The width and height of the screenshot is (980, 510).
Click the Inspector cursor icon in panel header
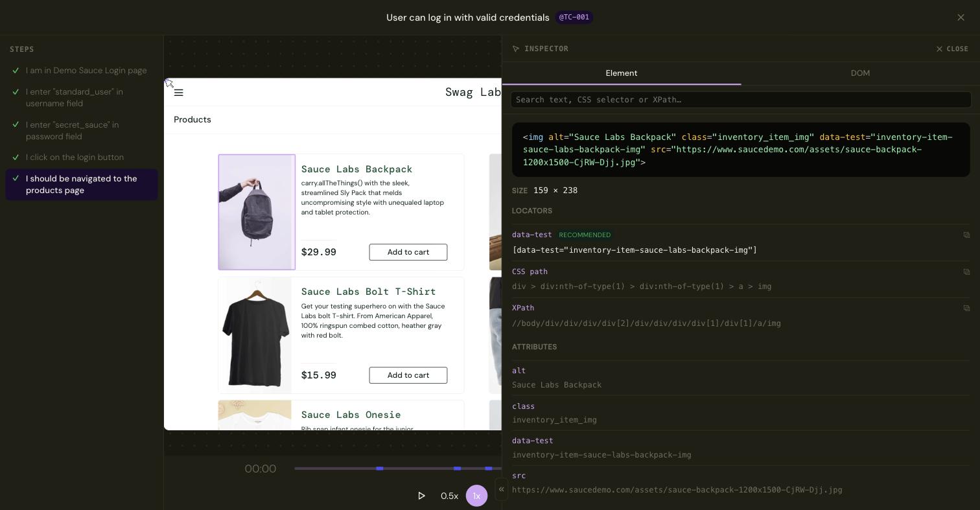[x=516, y=49]
